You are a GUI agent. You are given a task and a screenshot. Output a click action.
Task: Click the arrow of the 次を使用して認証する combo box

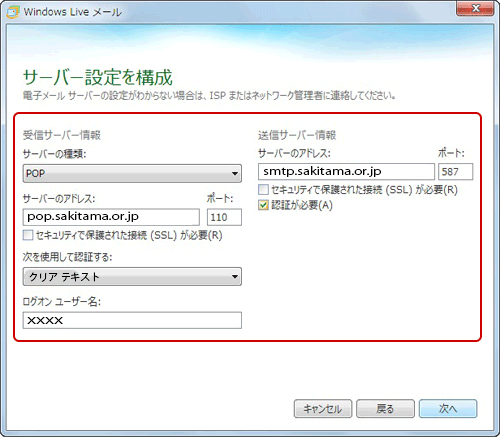click(x=235, y=277)
